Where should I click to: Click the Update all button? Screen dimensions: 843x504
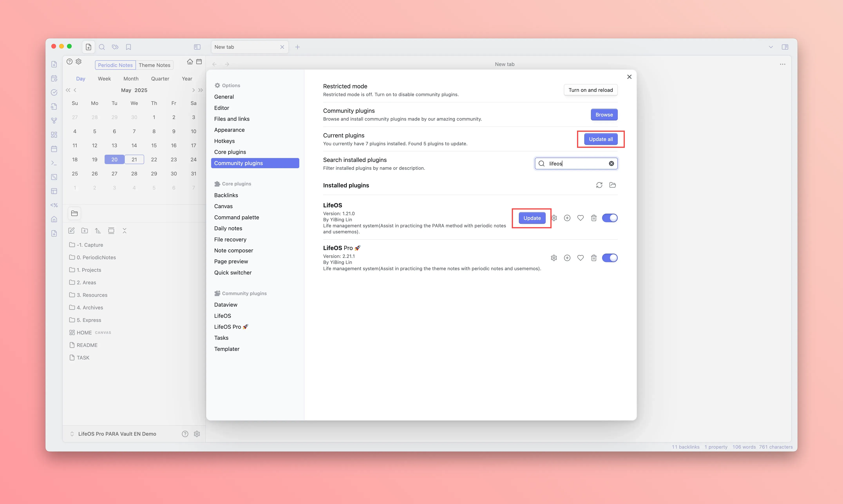(x=601, y=139)
